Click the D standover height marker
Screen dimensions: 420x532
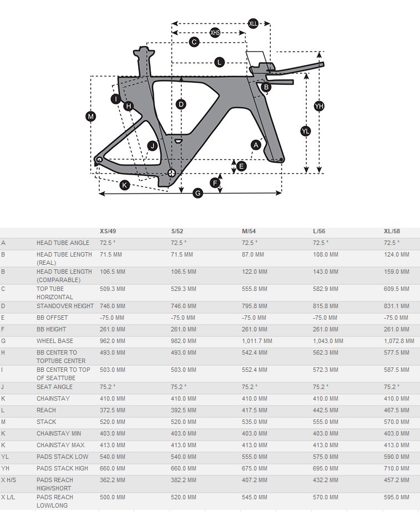point(181,104)
